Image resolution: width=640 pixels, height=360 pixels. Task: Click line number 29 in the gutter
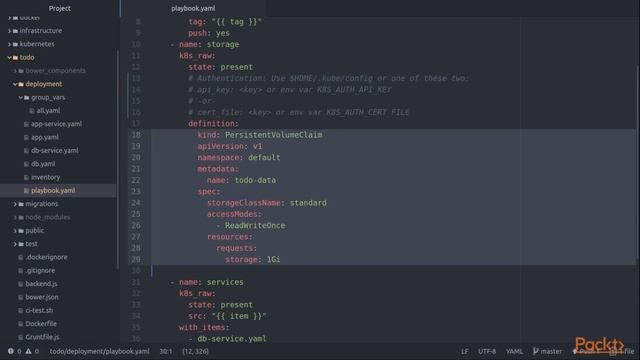coord(136,259)
